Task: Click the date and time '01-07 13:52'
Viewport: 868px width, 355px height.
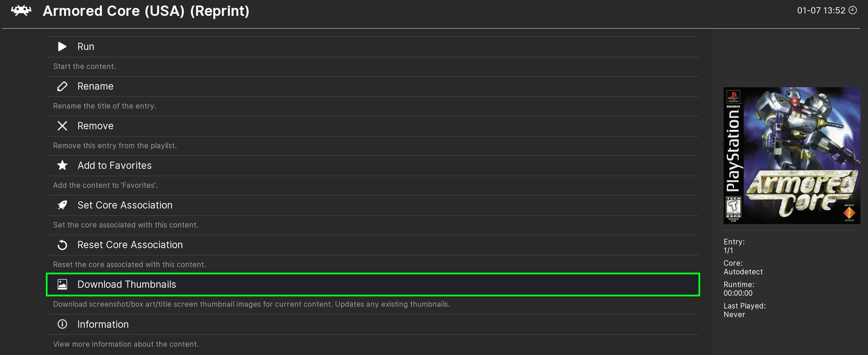Action: [x=821, y=10]
